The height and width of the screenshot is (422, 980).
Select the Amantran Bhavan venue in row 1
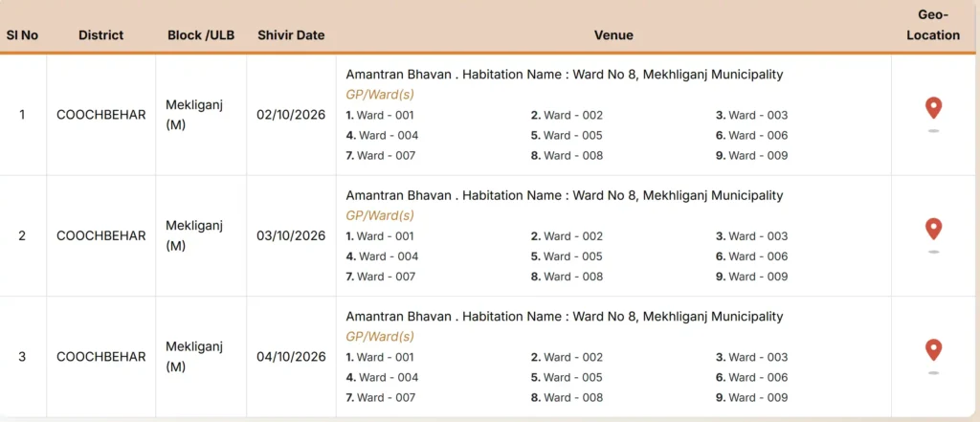click(564, 75)
